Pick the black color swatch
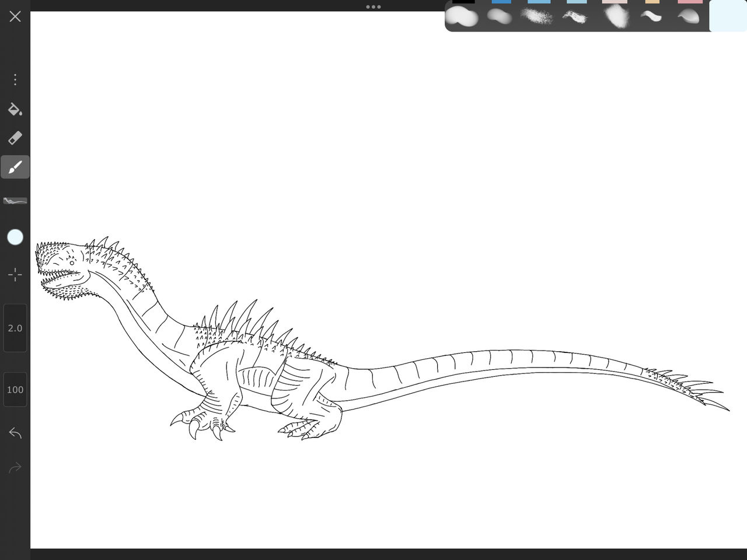The image size is (747, 560). click(x=463, y=2)
